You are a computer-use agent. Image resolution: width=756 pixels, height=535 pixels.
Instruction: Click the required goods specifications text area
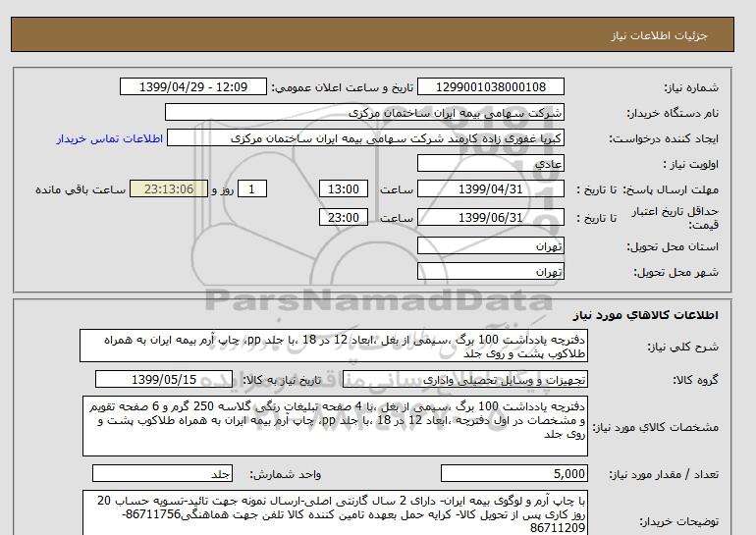(x=335, y=426)
